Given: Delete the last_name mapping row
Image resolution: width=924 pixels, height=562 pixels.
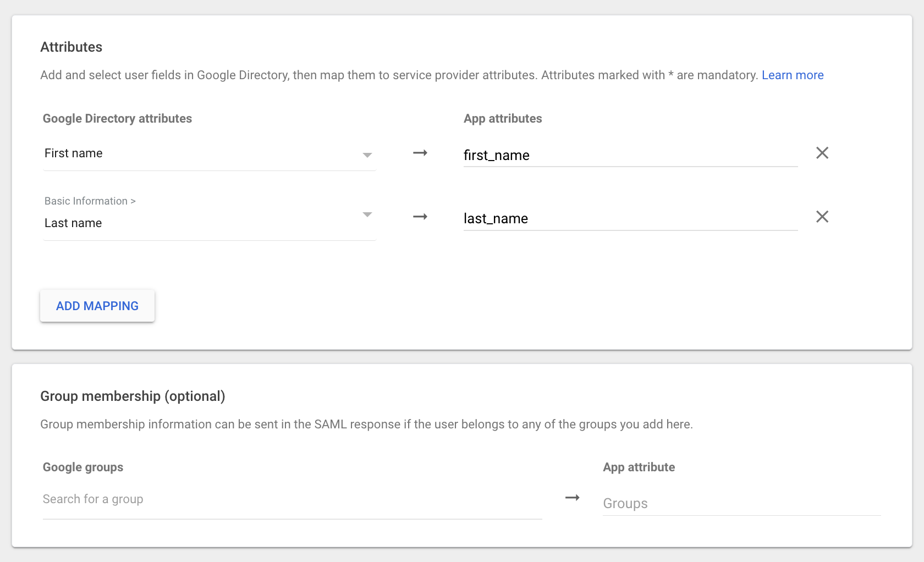Looking at the screenshot, I should click(822, 217).
